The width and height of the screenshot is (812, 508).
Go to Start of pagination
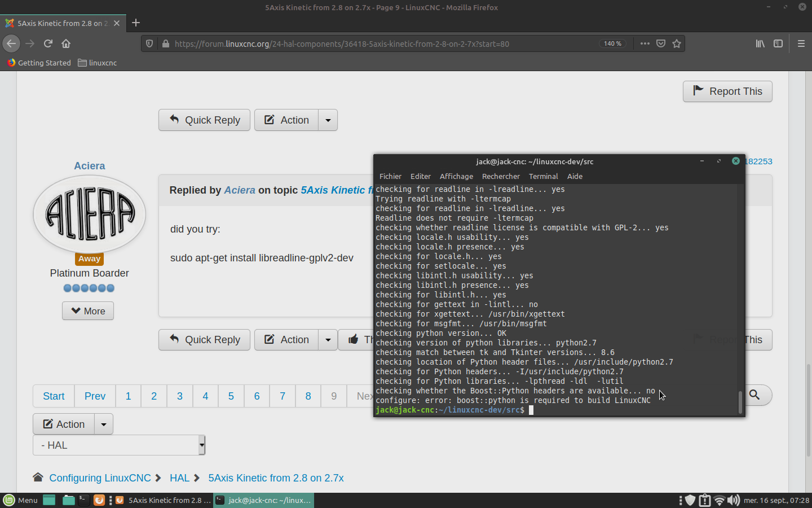click(x=54, y=396)
